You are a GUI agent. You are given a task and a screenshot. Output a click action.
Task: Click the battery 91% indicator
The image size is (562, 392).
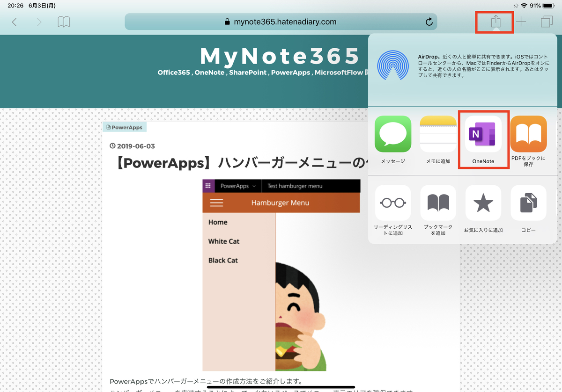point(542,6)
